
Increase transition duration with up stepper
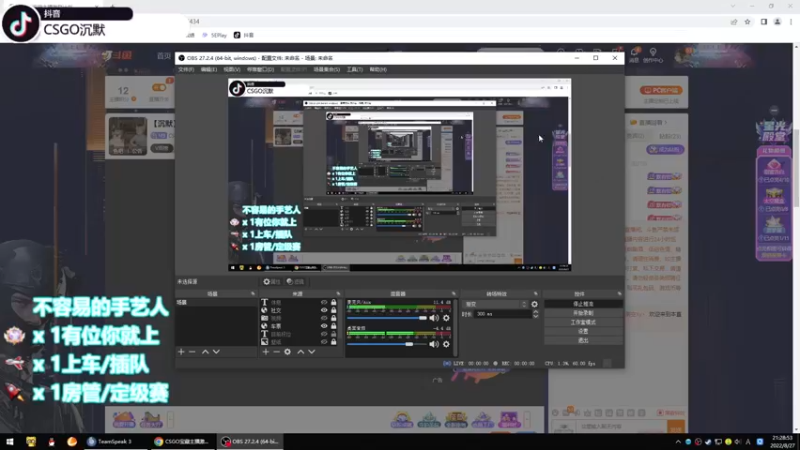point(535,312)
